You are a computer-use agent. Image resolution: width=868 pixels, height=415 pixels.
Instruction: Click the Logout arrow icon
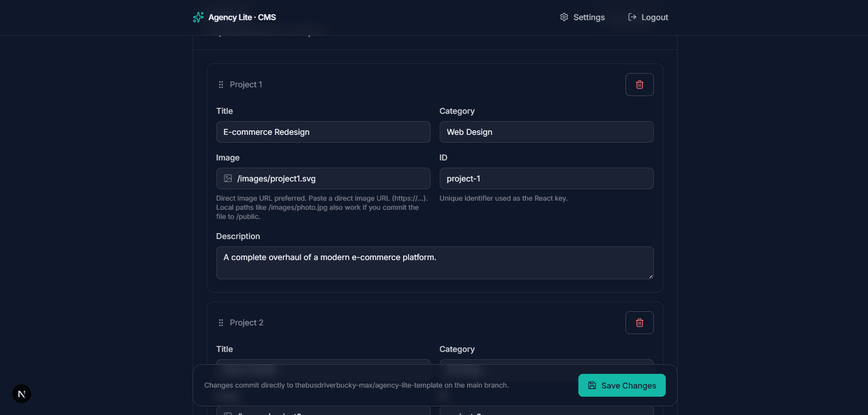632,17
